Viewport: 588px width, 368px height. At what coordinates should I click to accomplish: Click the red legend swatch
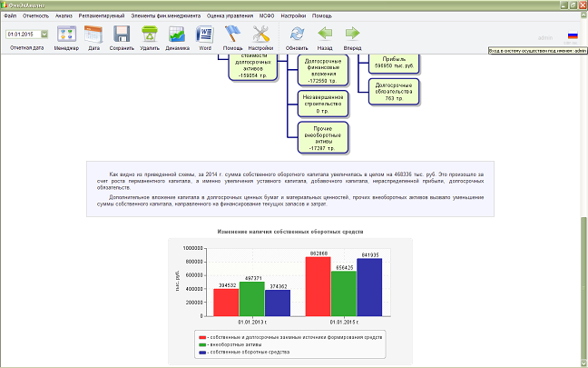point(202,338)
